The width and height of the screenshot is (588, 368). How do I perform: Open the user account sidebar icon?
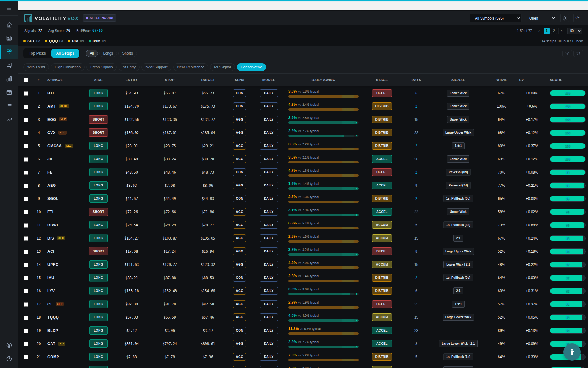pyautogui.click(x=9, y=345)
